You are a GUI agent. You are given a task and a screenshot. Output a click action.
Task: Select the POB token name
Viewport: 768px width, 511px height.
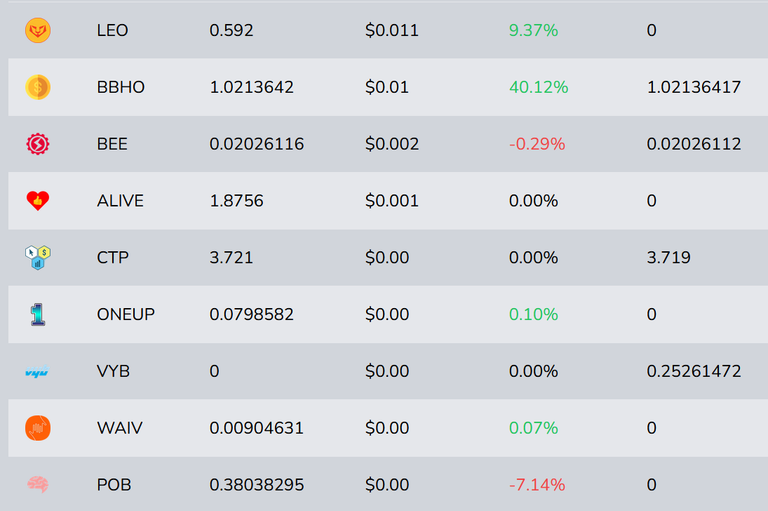click(114, 485)
